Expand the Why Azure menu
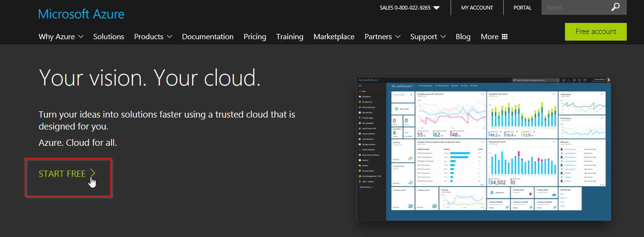This screenshot has height=237, width=644. [61, 37]
